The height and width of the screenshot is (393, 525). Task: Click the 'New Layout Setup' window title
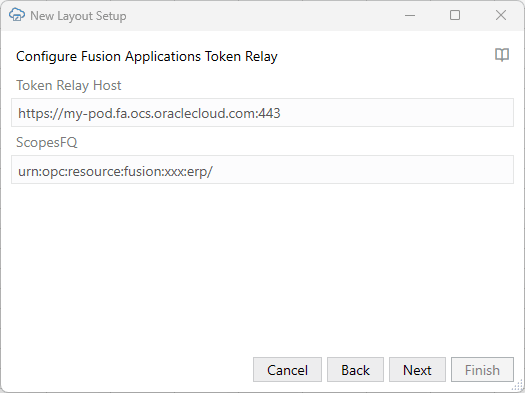tap(78, 16)
